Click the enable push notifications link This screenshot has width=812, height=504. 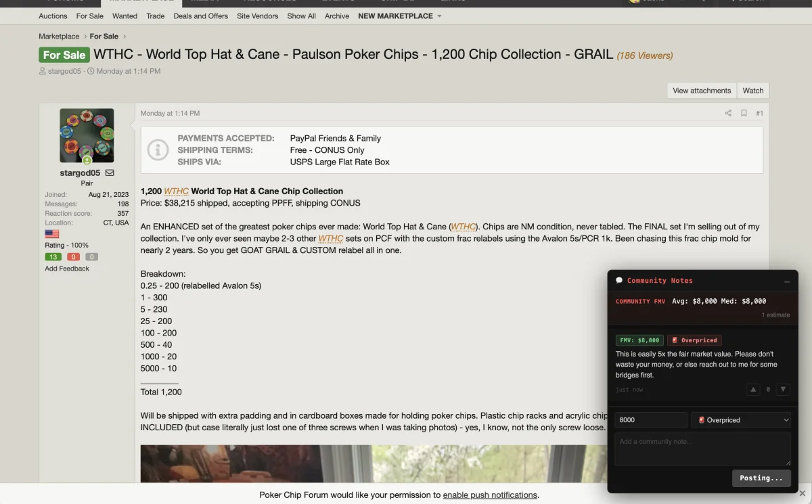(x=490, y=495)
